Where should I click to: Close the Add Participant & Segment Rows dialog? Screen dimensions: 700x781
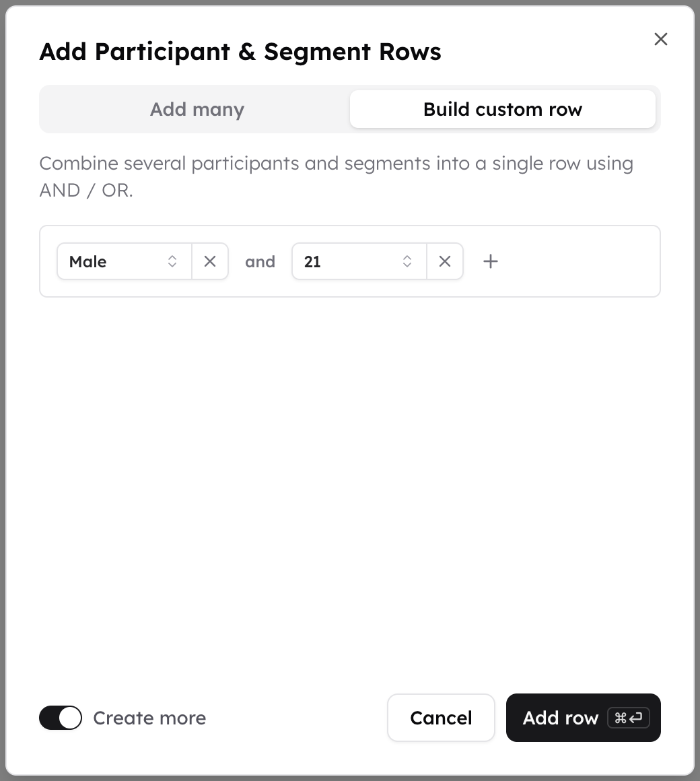661,39
